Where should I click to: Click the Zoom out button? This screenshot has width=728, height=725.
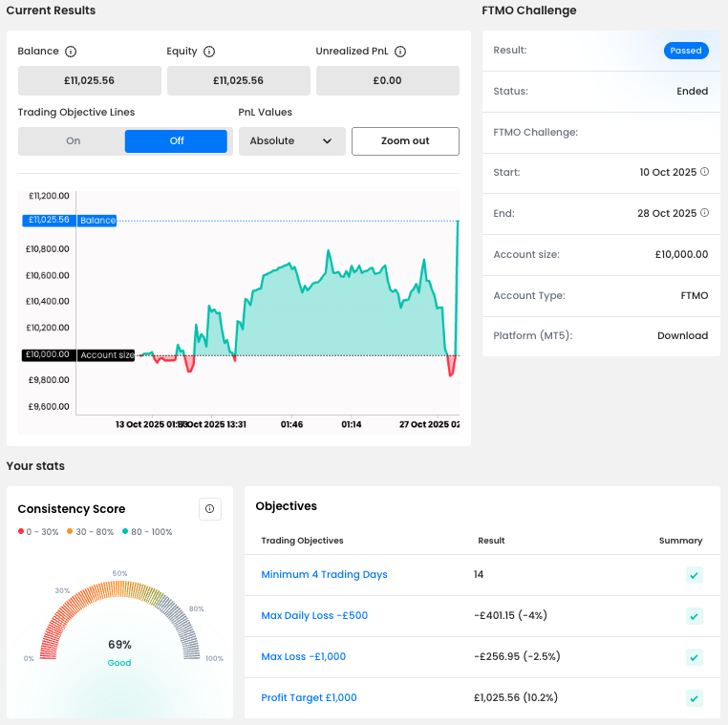[x=405, y=141]
